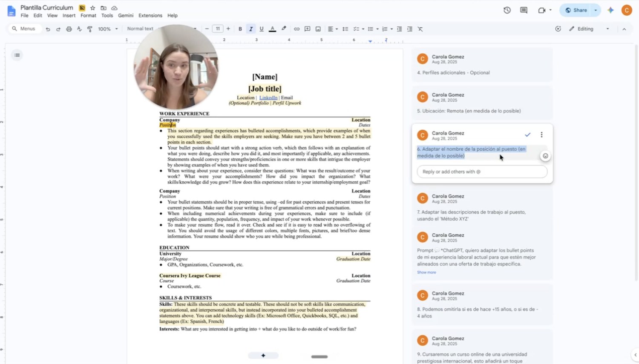Resolve comment with the checkmark
The width and height of the screenshot is (639, 364).
coord(527,135)
